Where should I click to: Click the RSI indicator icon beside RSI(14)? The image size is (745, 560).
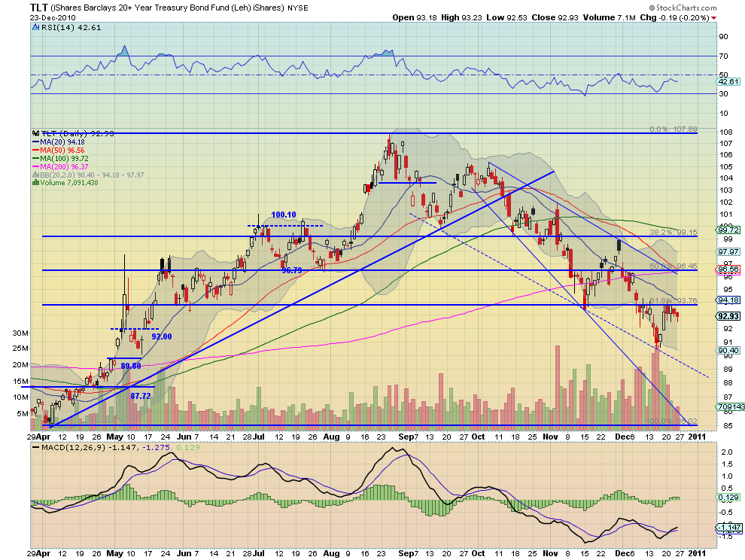[35, 28]
